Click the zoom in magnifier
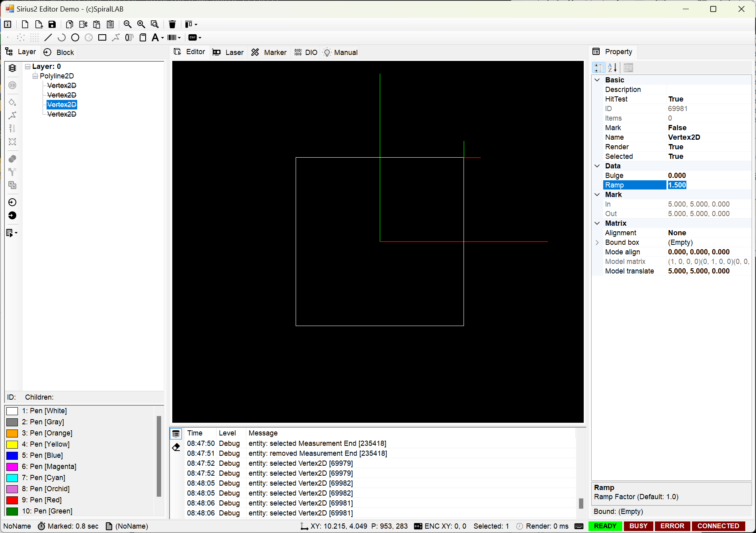The height and width of the screenshot is (533, 756). [x=141, y=24]
